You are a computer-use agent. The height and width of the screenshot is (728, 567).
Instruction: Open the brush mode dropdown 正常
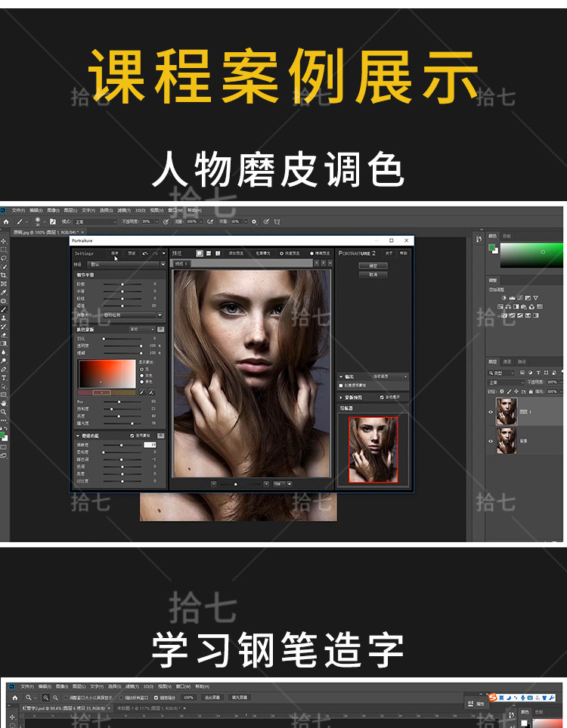pyautogui.click(x=96, y=222)
